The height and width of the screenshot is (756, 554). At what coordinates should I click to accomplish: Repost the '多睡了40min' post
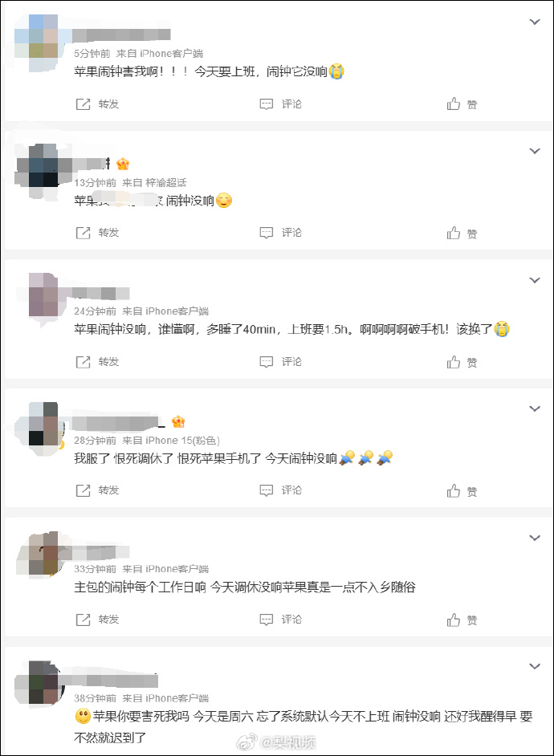[97, 362]
